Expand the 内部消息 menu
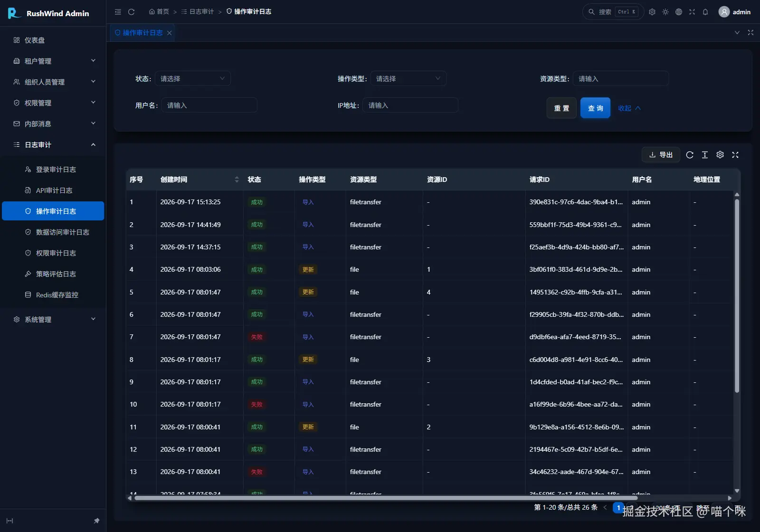Image resolution: width=760 pixels, height=532 pixels. point(53,123)
